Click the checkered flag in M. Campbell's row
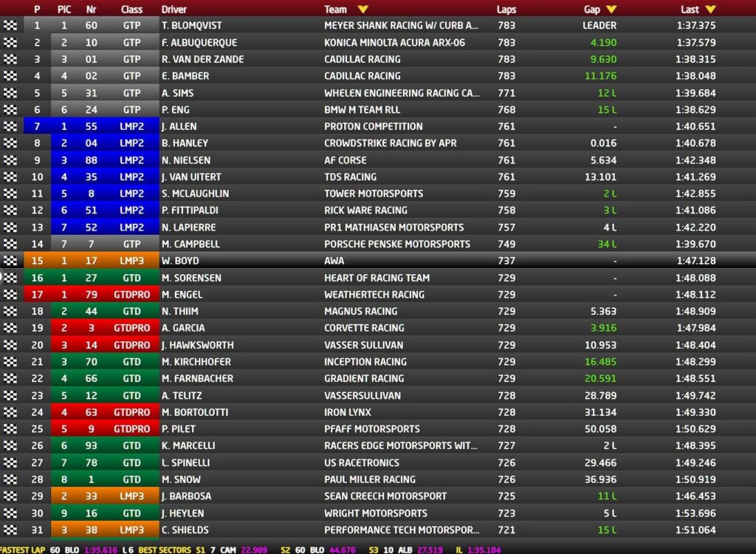This screenshot has width=756, height=554. point(10,244)
